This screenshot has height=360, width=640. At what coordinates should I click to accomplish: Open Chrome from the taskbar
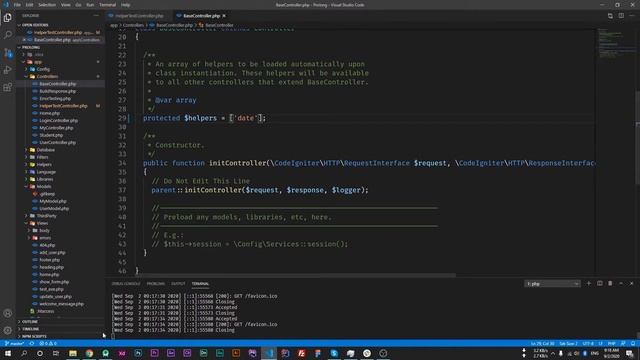pyautogui.click(x=89, y=353)
